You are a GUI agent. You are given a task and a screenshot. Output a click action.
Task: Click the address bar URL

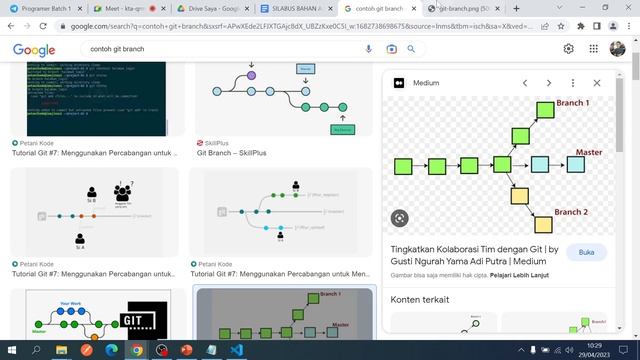tap(301, 26)
